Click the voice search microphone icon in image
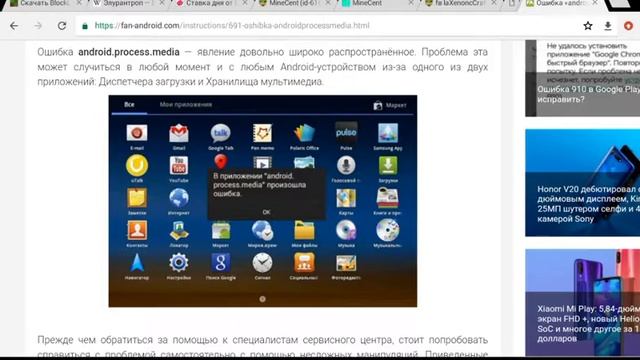Viewport: 640px width, 360px height. pos(346,165)
